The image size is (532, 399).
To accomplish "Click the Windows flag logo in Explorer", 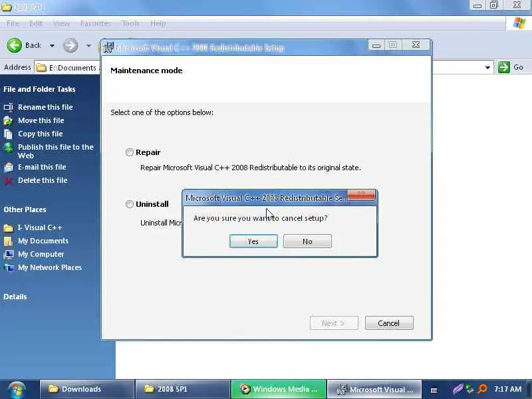I will click(x=519, y=23).
